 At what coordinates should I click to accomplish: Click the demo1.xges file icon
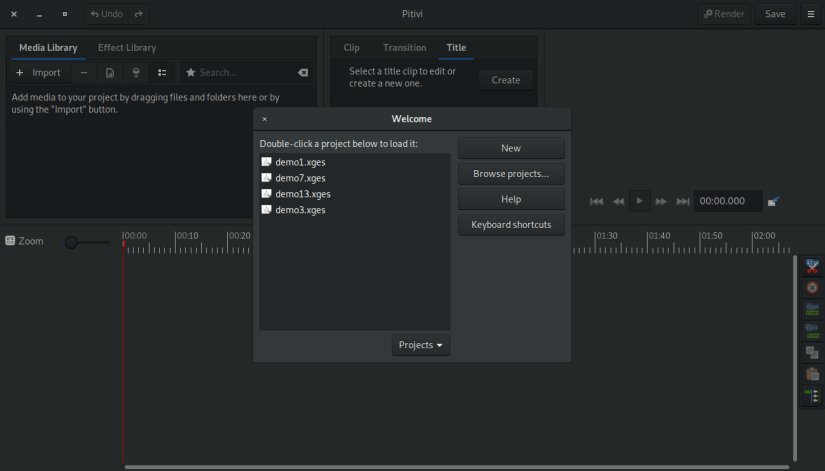266,162
